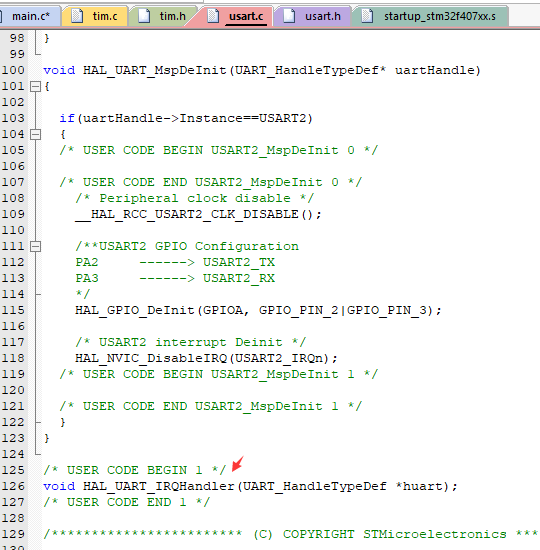This screenshot has height=550, width=540.
Task: Click line number 126 in the gutter
Action: (x=13, y=486)
